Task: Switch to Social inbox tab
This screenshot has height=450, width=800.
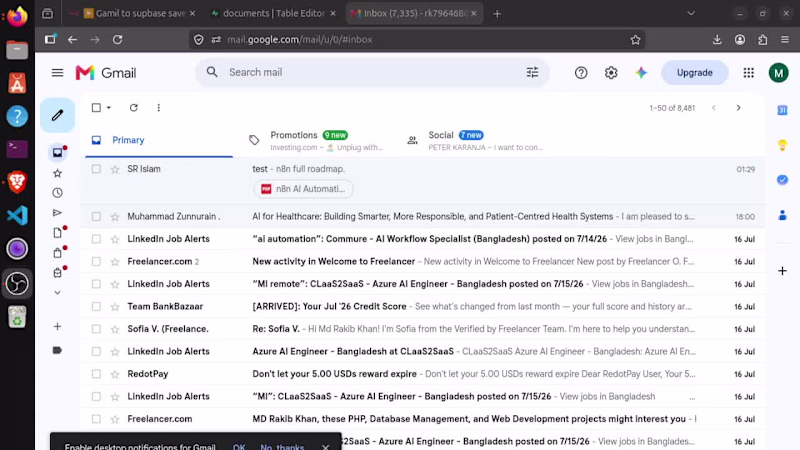Action: tap(474, 140)
